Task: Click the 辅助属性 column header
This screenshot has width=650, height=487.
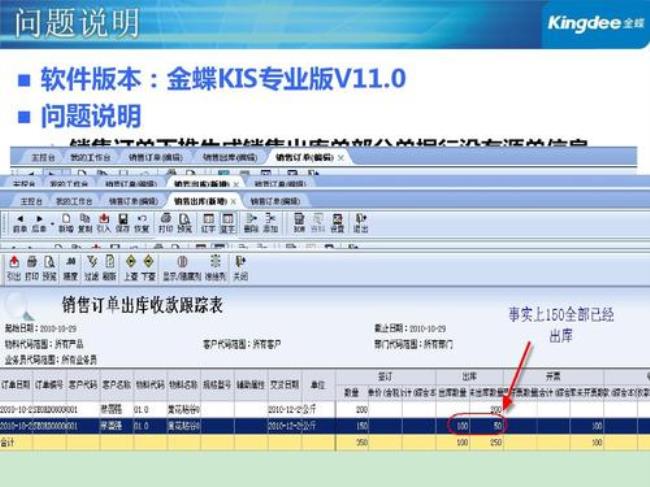Action: (251, 385)
